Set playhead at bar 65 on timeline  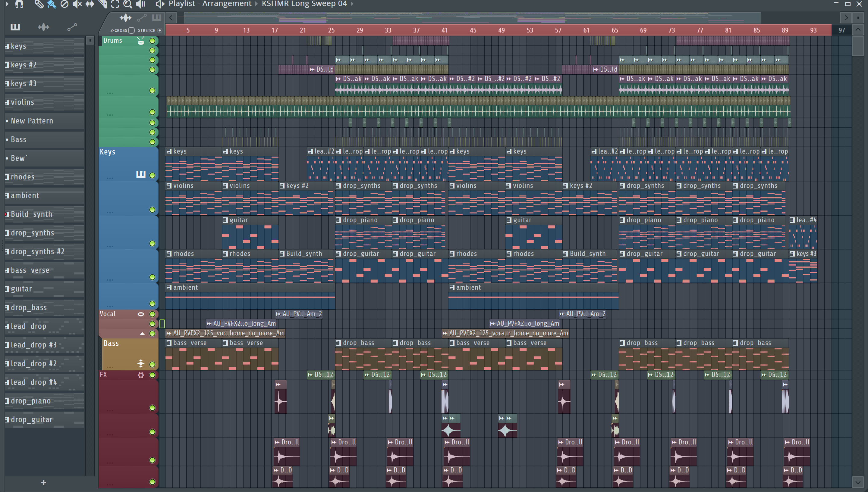615,30
